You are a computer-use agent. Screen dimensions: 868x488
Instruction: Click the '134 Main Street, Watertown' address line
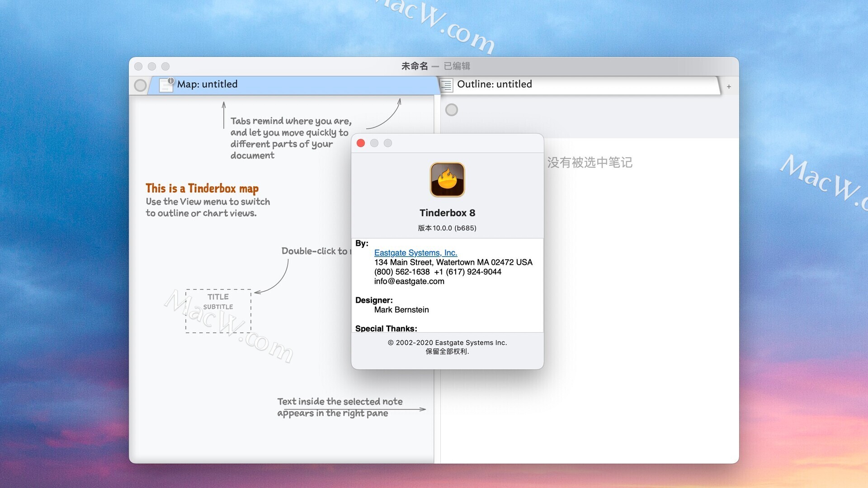453,262
